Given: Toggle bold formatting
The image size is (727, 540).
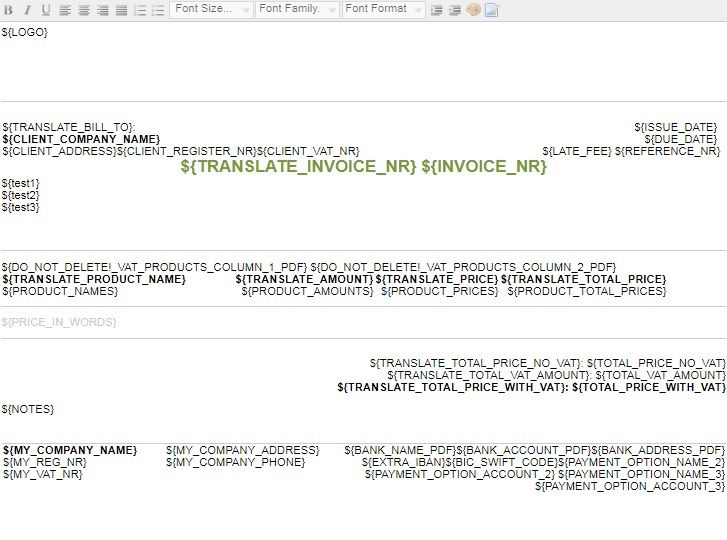Looking at the screenshot, I should [x=8, y=10].
